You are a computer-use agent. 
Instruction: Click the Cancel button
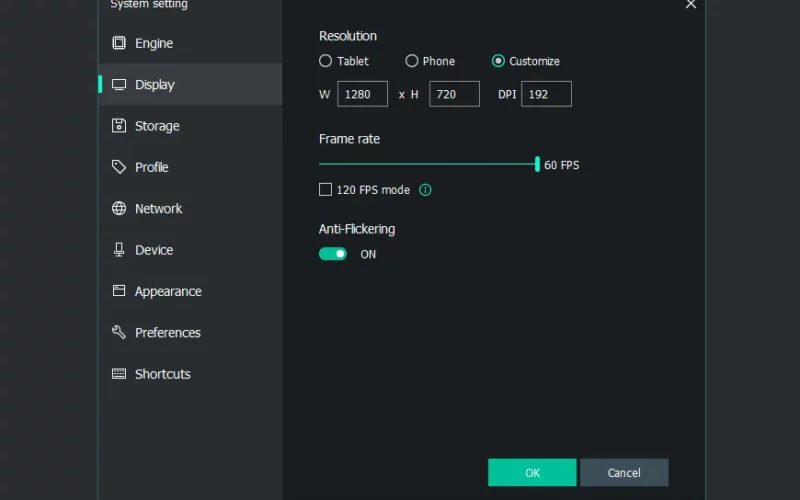(624, 472)
